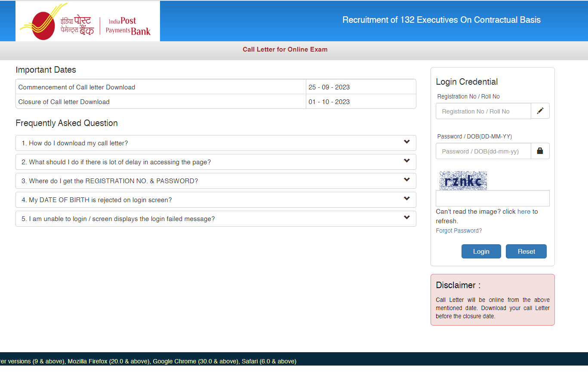The height and width of the screenshot is (375, 588).
Task: Click the pencil icon beside Registration No
Action: 540,111
